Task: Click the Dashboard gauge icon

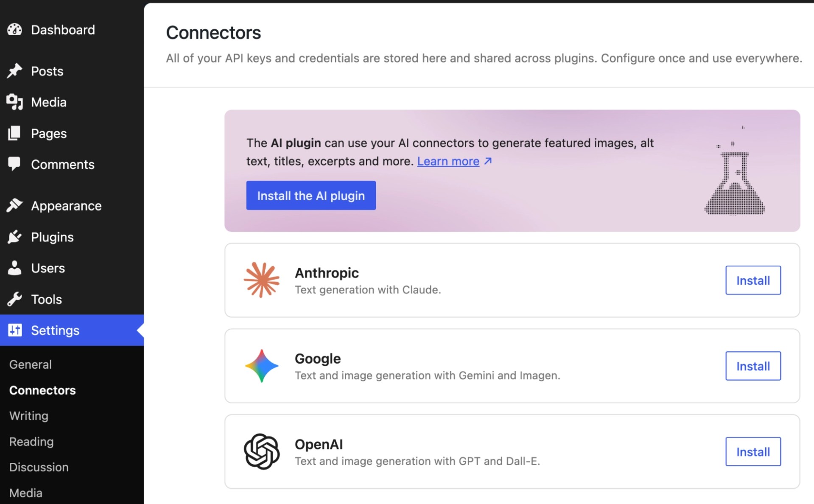Action: [x=14, y=30]
